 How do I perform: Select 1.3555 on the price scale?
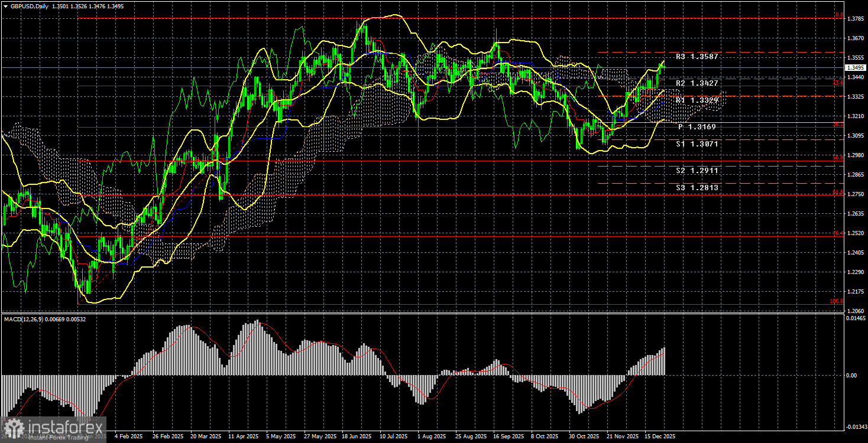pos(856,58)
